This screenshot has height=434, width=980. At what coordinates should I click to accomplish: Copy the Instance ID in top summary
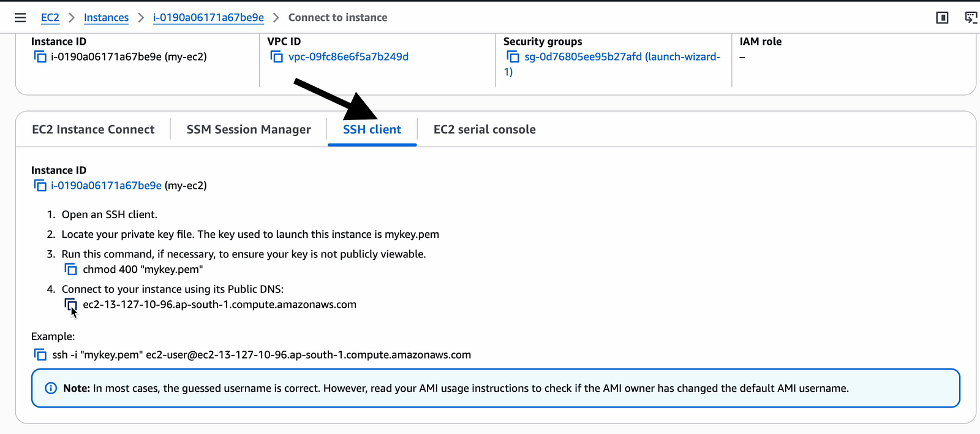[x=40, y=57]
